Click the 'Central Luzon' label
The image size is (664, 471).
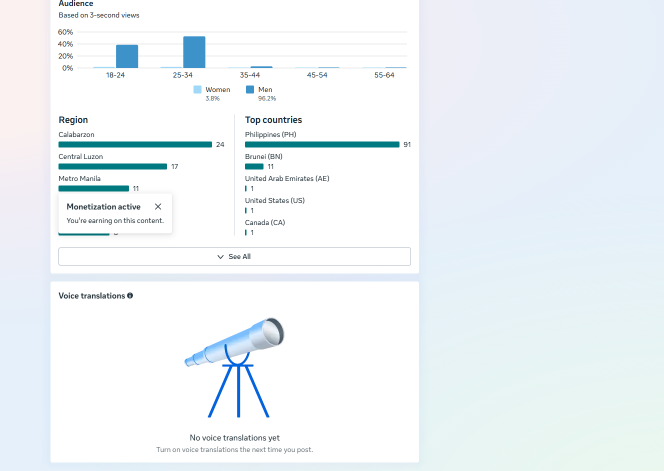[x=80, y=156]
